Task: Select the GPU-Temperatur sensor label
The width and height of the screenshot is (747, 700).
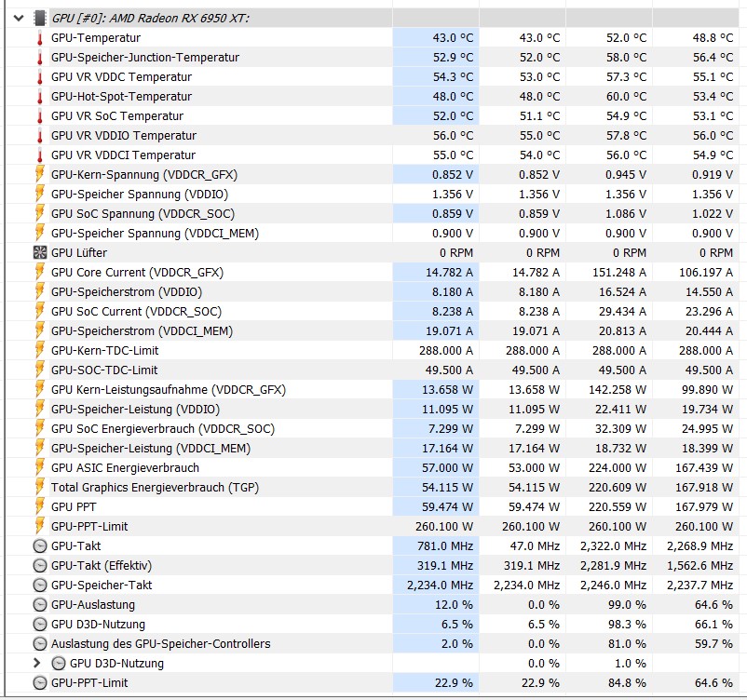Action: pos(96,38)
